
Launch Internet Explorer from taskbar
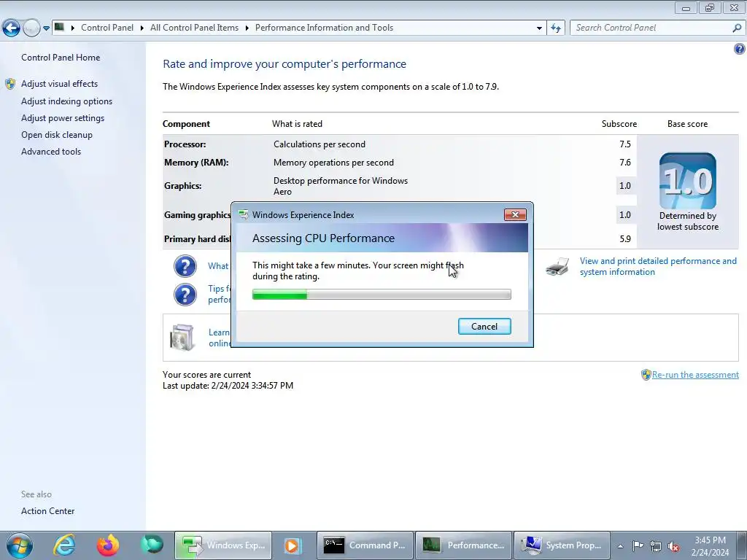click(64, 545)
